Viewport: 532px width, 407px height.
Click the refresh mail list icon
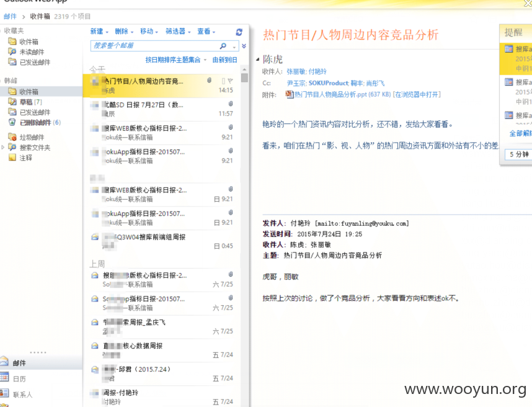pos(239,32)
